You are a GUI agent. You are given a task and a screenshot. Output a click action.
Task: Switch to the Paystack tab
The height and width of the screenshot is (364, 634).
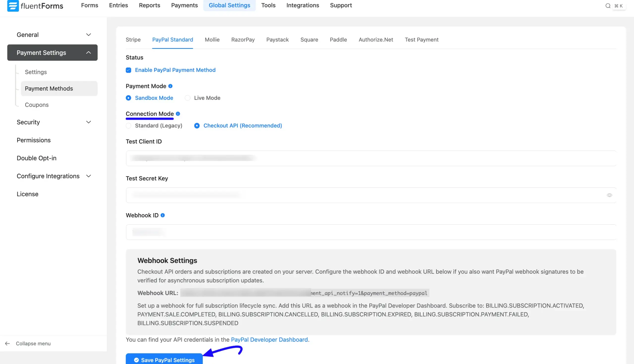click(278, 40)
